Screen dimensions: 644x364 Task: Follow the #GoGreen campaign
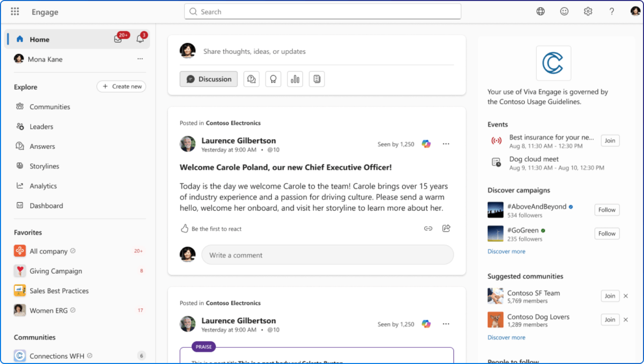(607, 233)
